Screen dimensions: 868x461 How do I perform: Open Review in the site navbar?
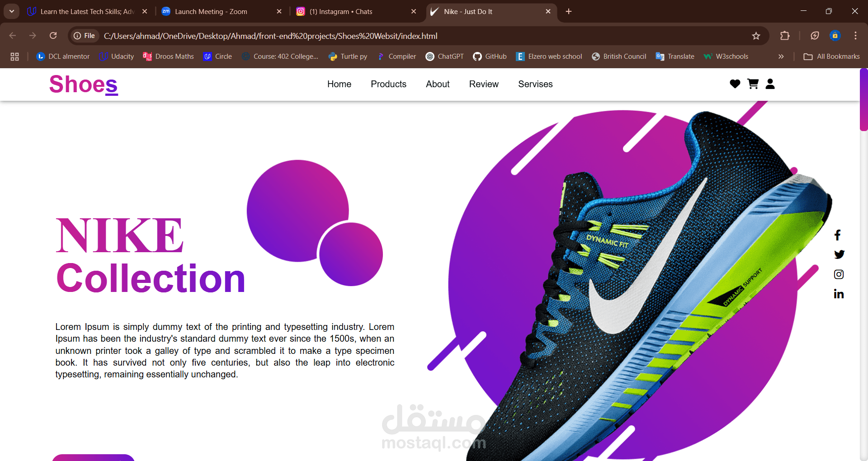484,84
